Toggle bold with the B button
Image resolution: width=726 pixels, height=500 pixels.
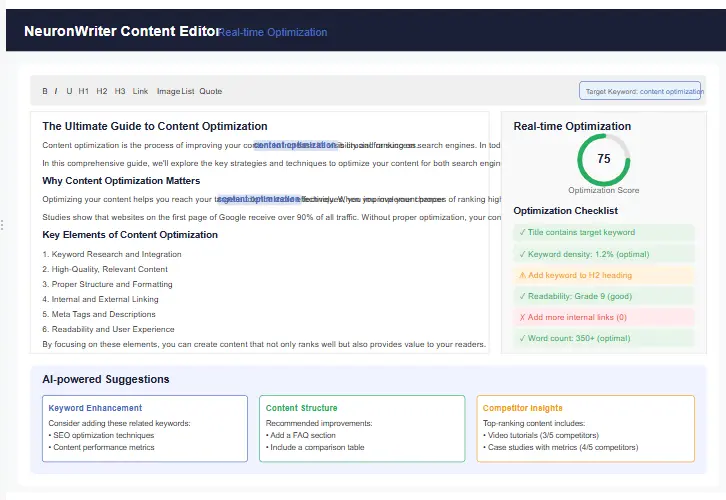(45, 91)
